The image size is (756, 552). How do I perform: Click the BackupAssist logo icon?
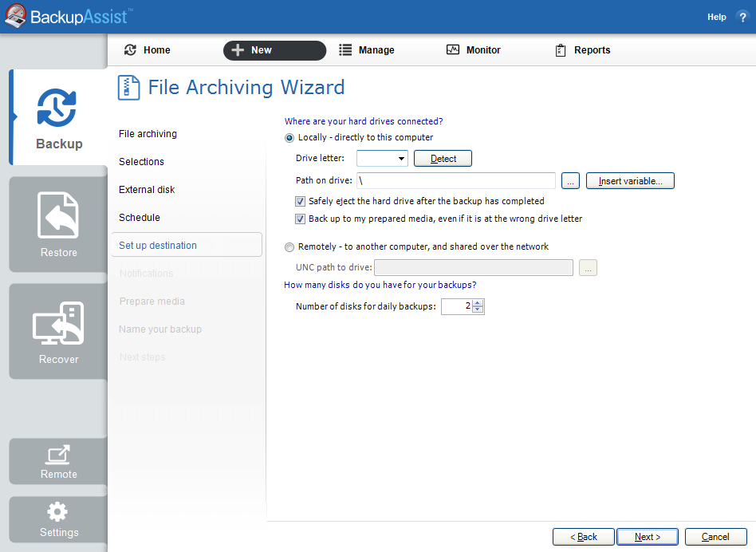click(15, 16)
